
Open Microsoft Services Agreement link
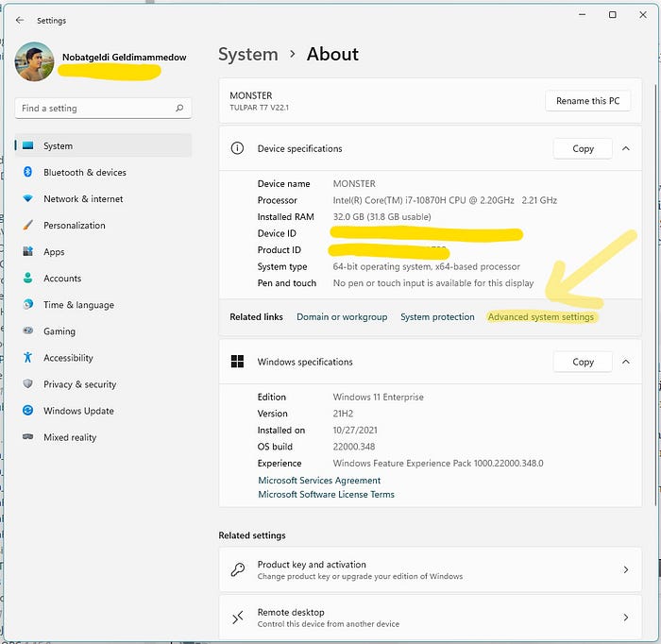(319, 481)
